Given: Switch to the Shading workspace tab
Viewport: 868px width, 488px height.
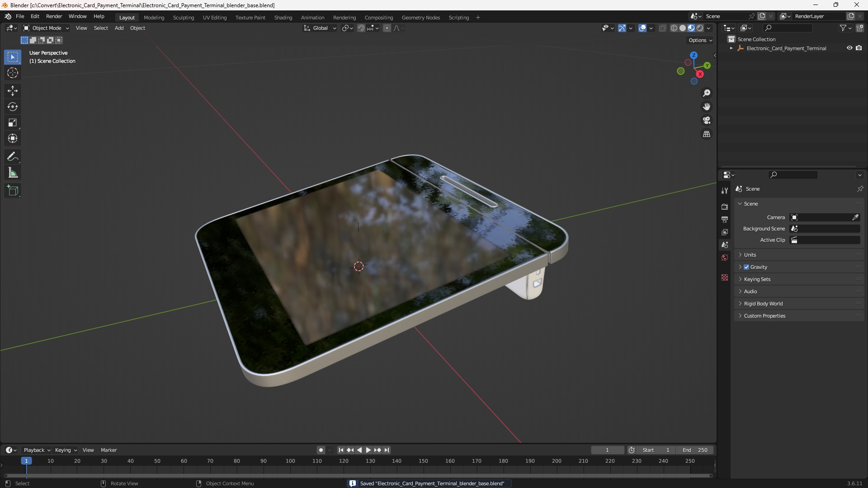Looking at the screenshot, I should pyautogui.click(x=283, y=18).
